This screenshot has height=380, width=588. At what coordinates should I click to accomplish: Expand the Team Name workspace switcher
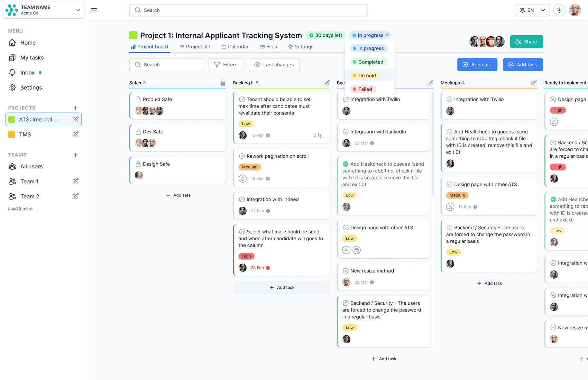(x=43, y=10)
